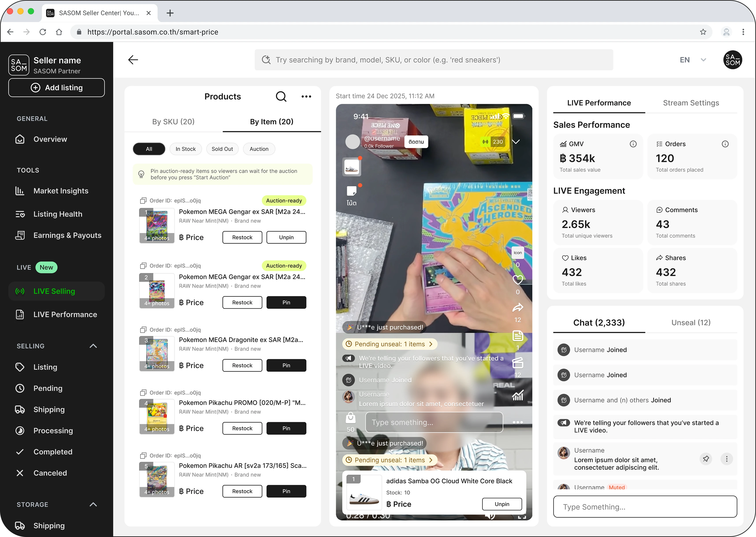Open the three-dot menu beside video chat input
756x537 pixels.
click(517, 422)
